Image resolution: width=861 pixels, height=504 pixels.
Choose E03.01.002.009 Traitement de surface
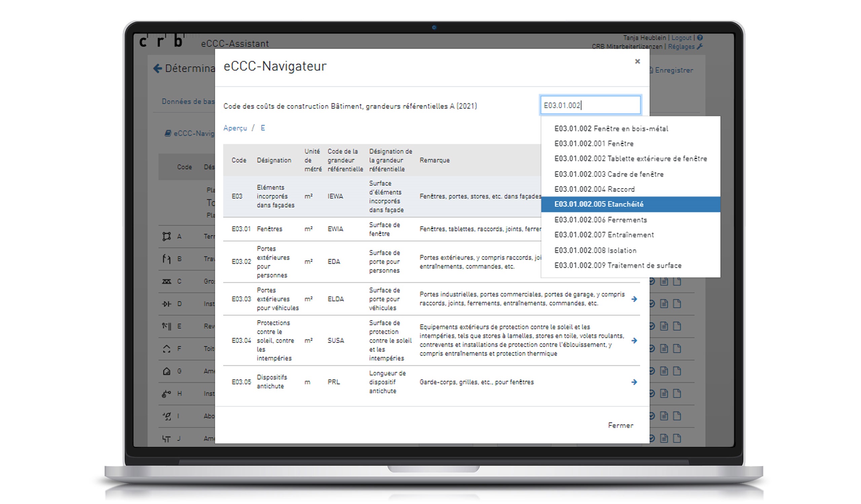click(631, 265)
